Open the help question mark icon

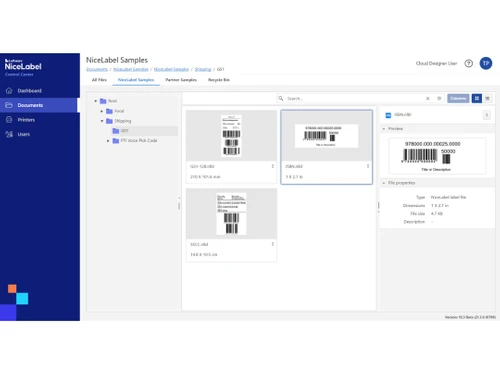(x=468, y=63)
